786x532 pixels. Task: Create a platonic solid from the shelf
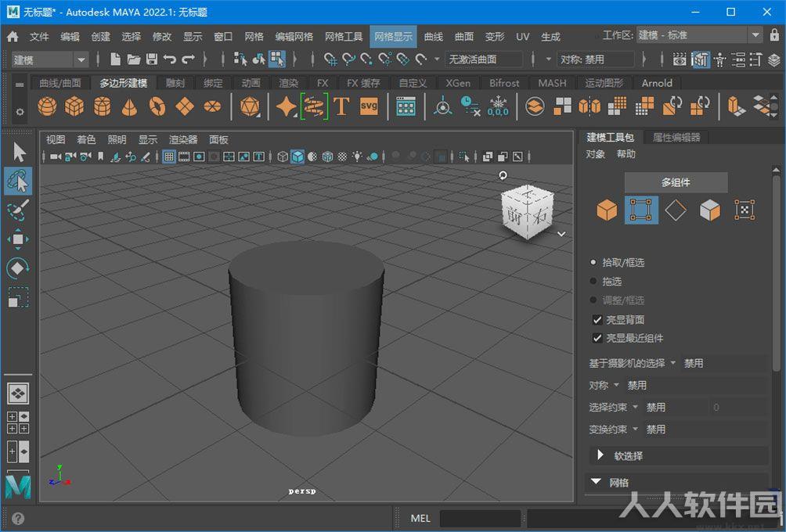click(250, 106)
